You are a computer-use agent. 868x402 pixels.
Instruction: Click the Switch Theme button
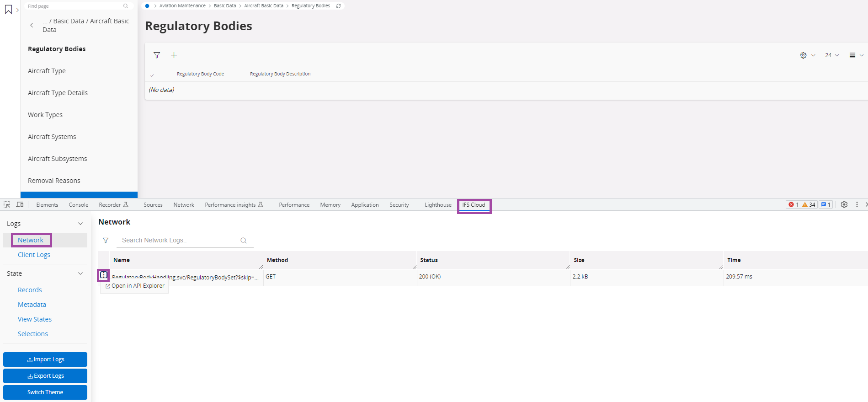coord(45,392)
